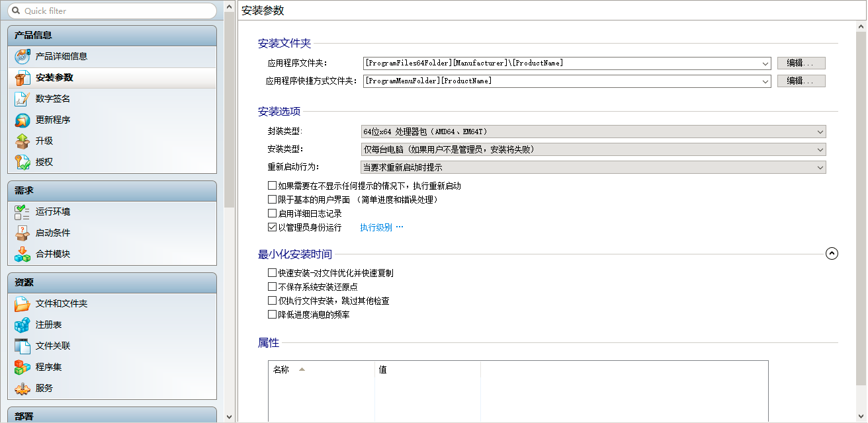The image size is (868, 423).
Task: Open the 更新程序 page
Action: click(x=20, y=120)
